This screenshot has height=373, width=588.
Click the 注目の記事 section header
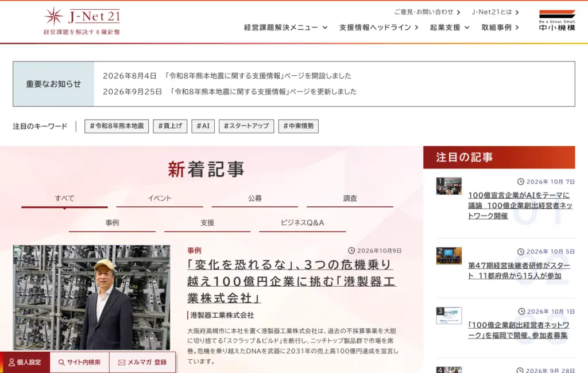499,157
